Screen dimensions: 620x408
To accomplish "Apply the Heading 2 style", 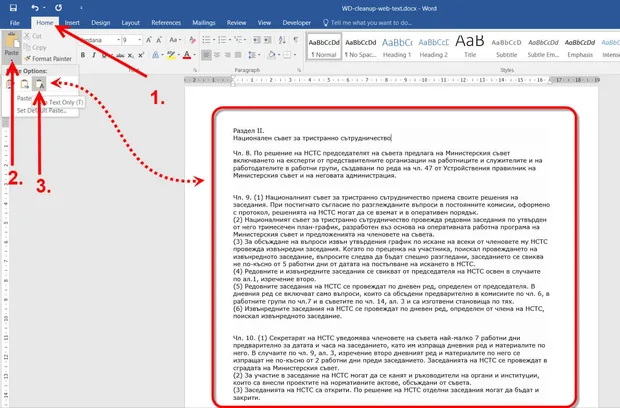I will 433,46.
